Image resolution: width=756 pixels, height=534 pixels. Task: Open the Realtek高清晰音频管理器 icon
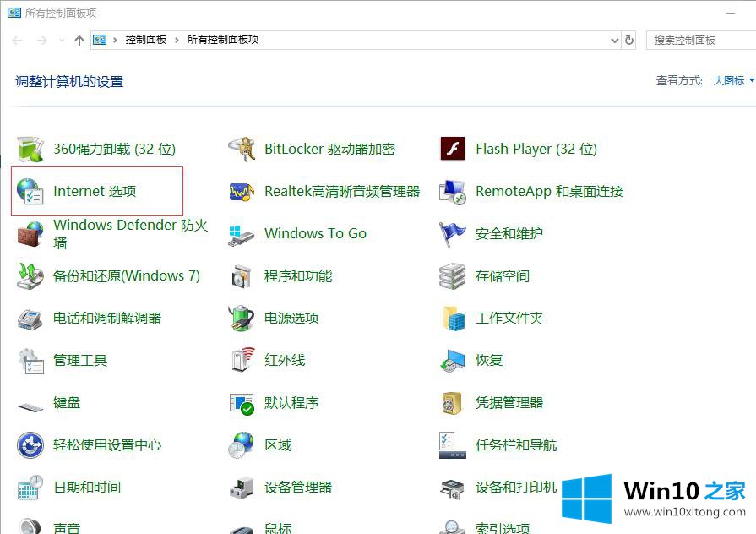click(x=242, y=192)
